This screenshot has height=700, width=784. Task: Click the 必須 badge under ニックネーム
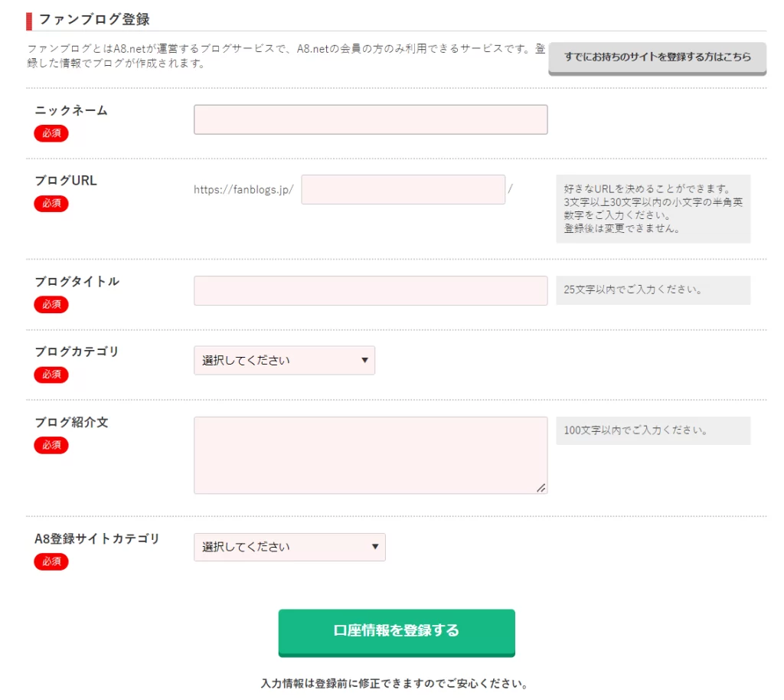pyautogui.click(x=51, y=134)
